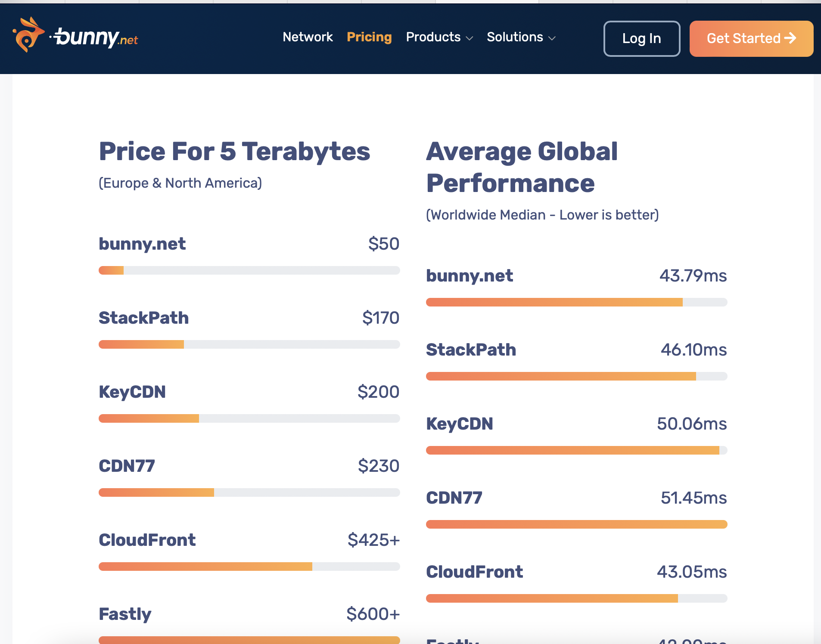Expand the Solutions dropdown chevron
Screen dimensions: 821x644
pos(552,38)
